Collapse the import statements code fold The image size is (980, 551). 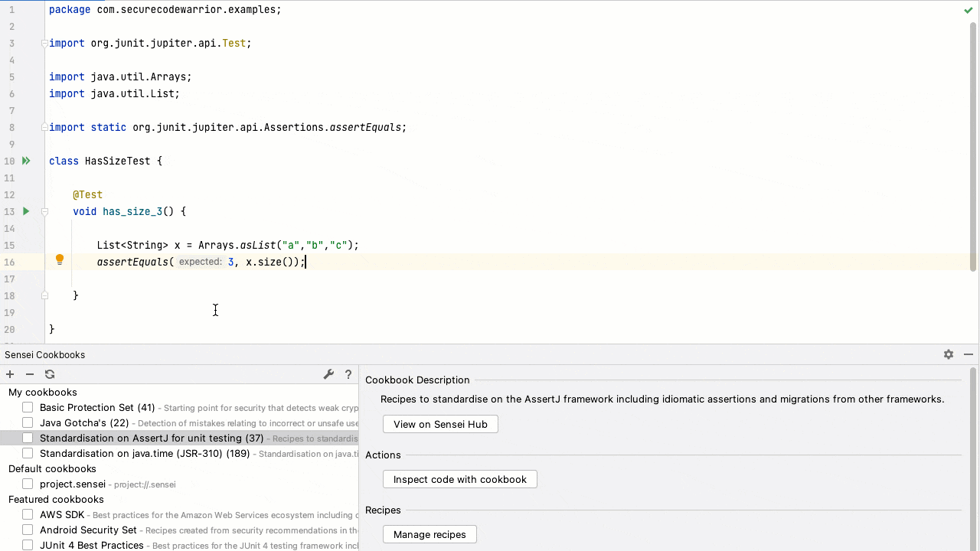coord(44,44)
